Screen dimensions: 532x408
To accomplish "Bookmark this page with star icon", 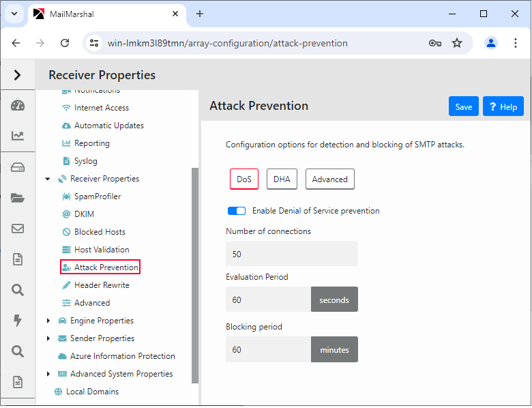I will pyautogui.click(x=457, y=43).
